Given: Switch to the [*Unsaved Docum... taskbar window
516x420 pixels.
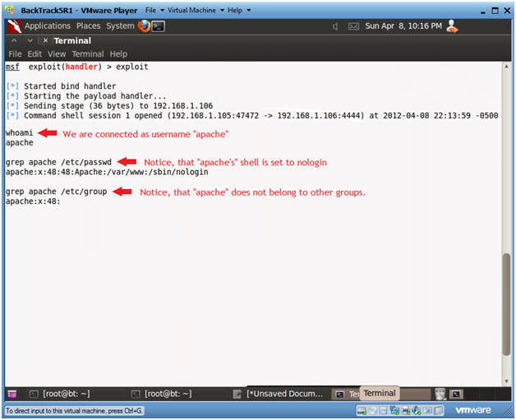Looking at the screenshot, I should (278, 394).
